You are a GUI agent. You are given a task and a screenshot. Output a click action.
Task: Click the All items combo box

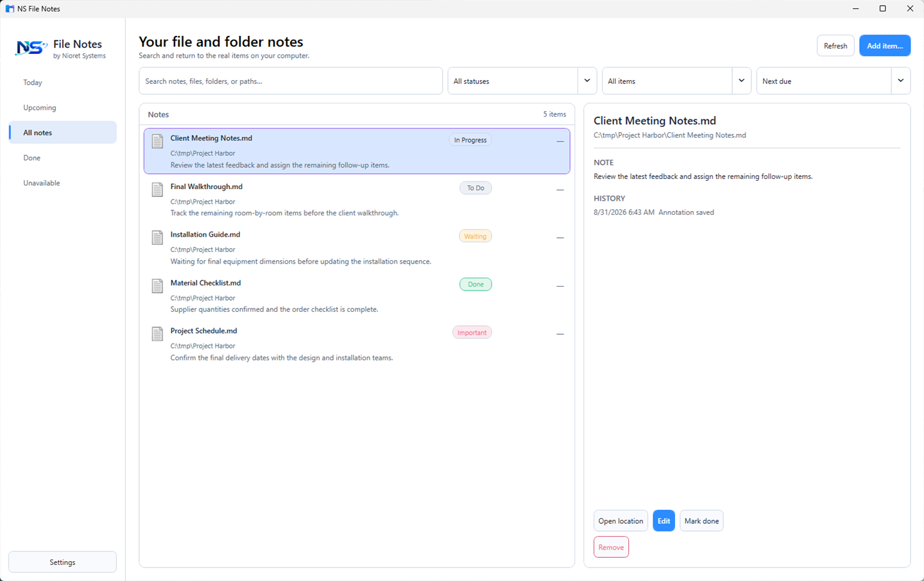[x=677, y=81]
